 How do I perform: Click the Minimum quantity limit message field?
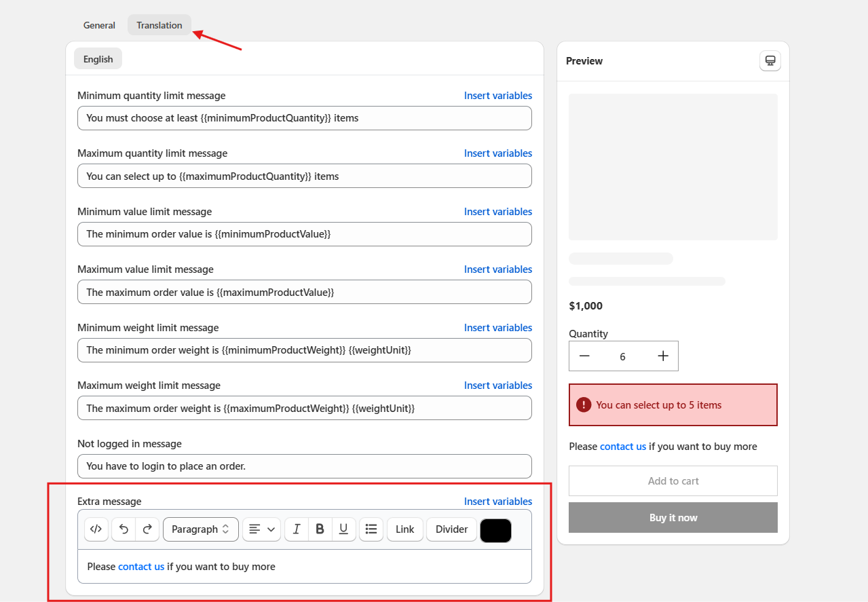click(304, 118)
